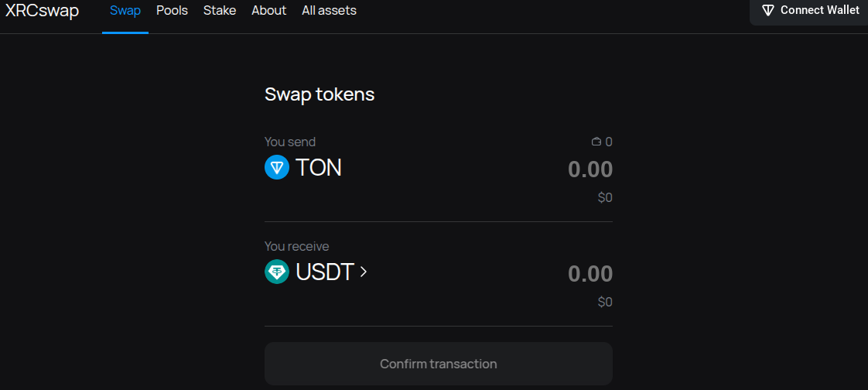
Task: Click the TON logo inside Connect Wallet
Action: [768, 11]
